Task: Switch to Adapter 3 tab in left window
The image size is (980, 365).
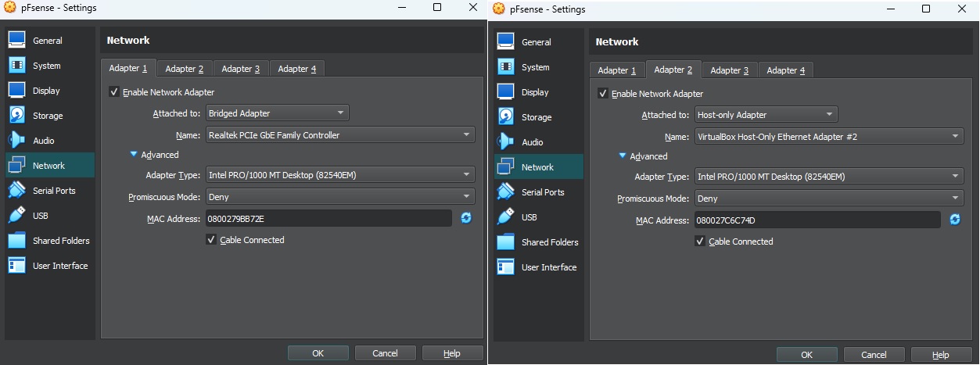Action: (241, 69)
